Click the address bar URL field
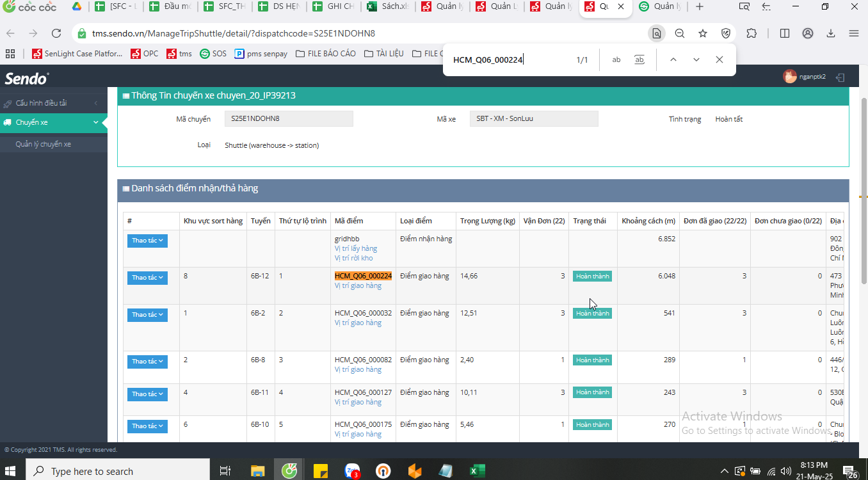868x480 pixels. pos(358,33)
